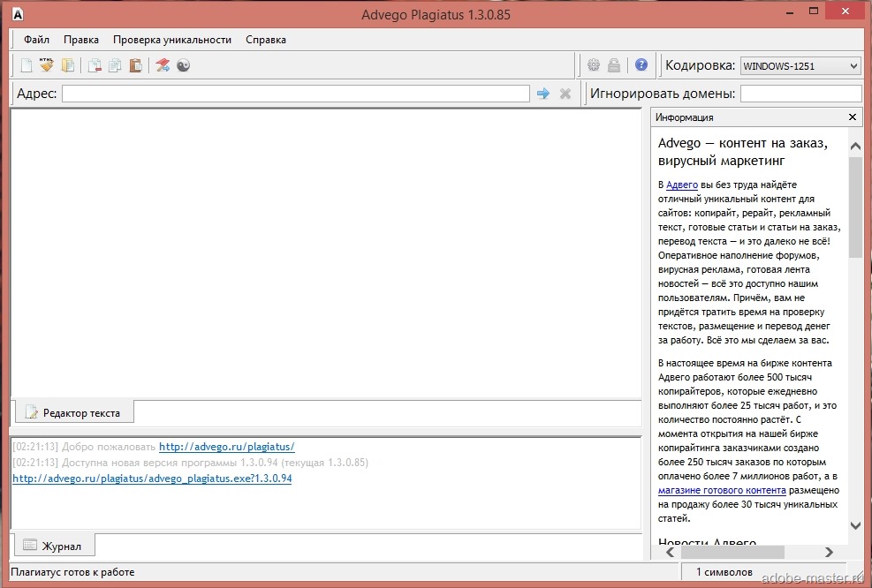Click the padlock toolbar icon
Image resolution: width=872 pixels, height=588 pixels.
[614, 65]
